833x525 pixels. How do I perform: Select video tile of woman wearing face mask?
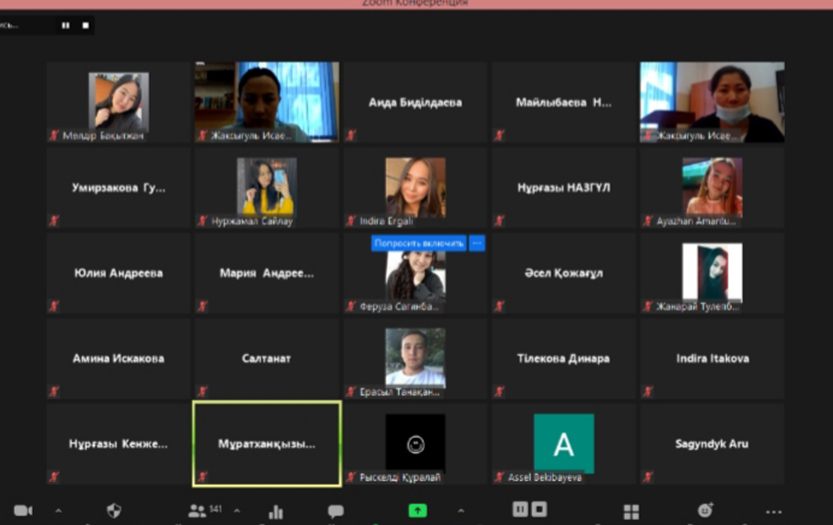712,102
